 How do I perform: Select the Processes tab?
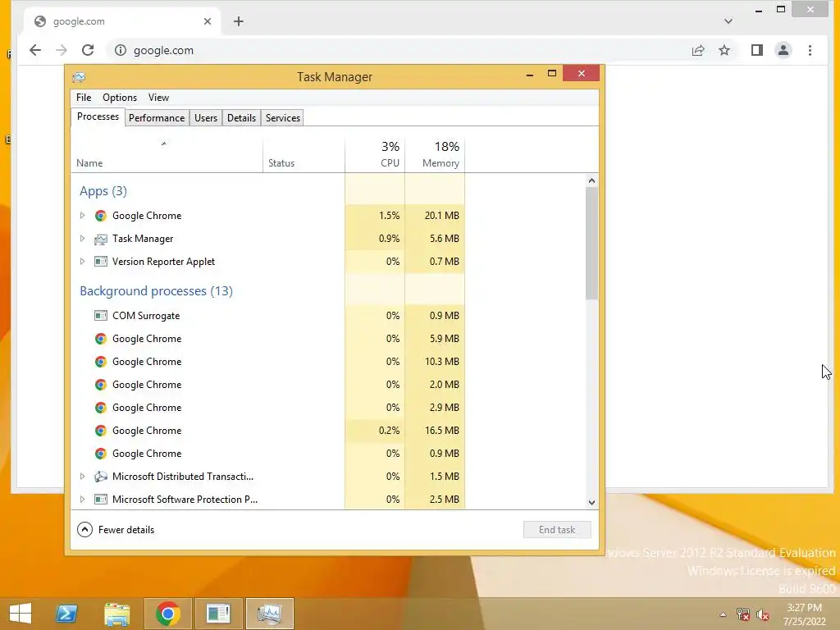point(98,116)
